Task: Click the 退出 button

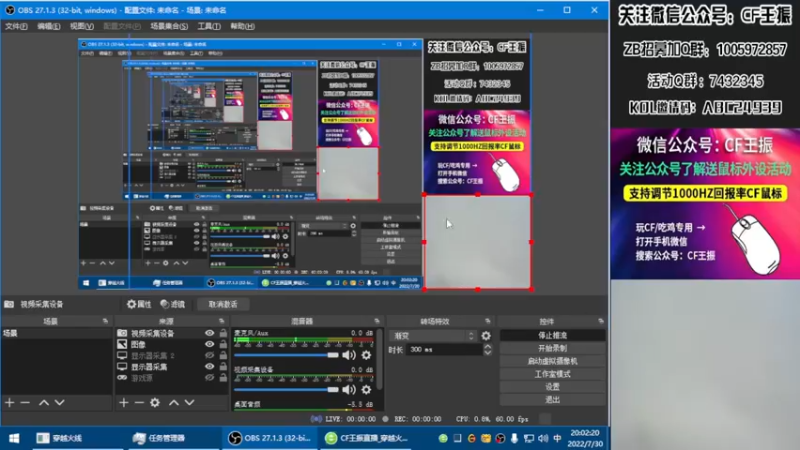Action: (553, 399)
